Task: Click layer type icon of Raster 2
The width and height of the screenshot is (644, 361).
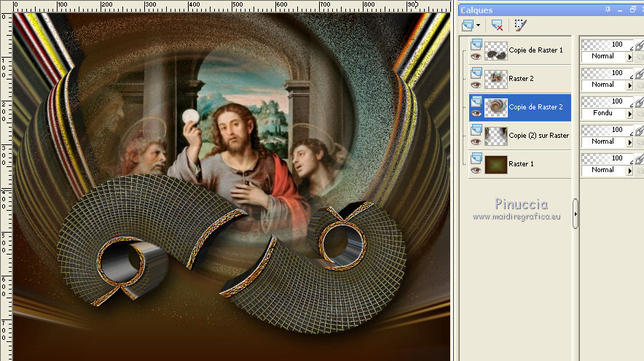Action: point(476,73)
